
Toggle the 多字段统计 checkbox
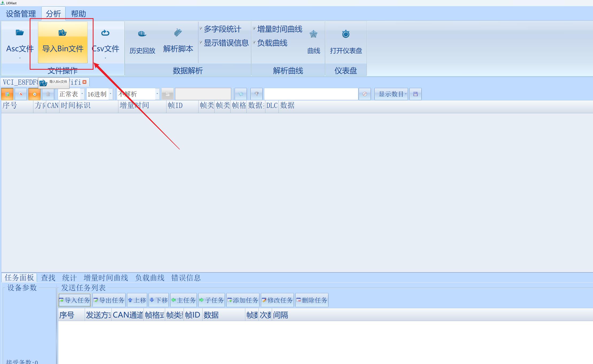click(x=201, y=29)
